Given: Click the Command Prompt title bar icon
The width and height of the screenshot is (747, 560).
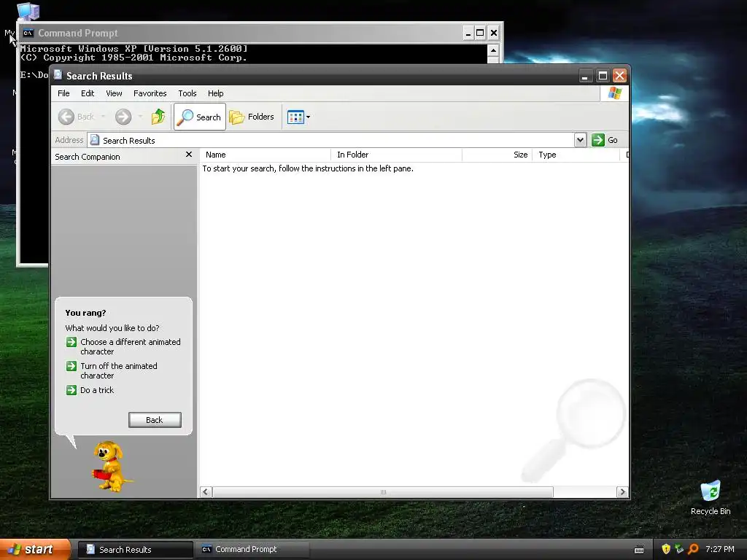Looking at the screenshot, I should 28,33.
